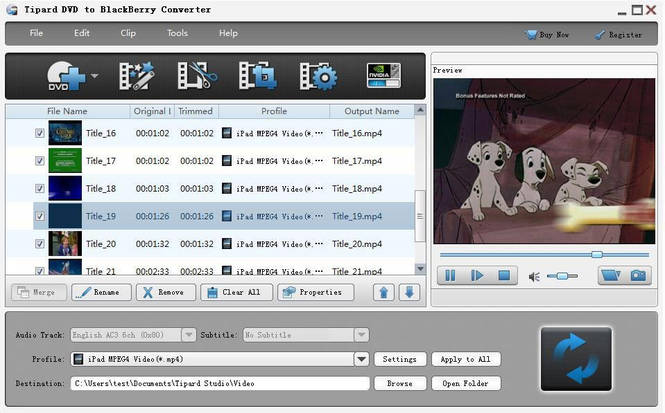Stop the preview playback
This screenshot has height=413, width=665.
click(504, 276)
